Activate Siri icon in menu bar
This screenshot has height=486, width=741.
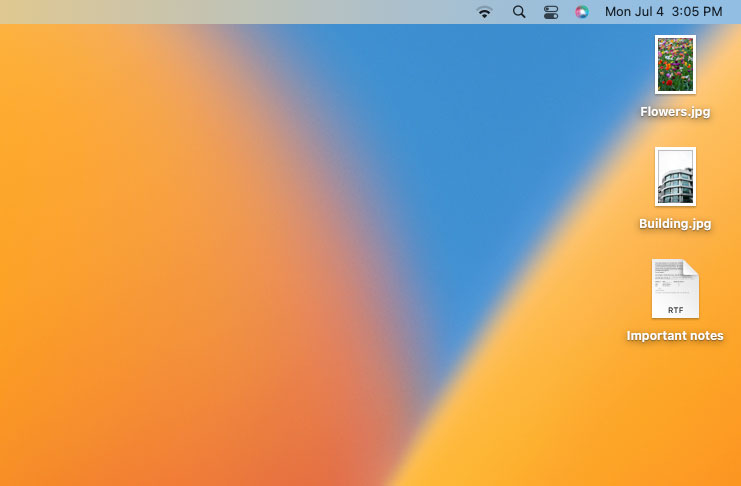pyautogui.click(x=582, y=12)
